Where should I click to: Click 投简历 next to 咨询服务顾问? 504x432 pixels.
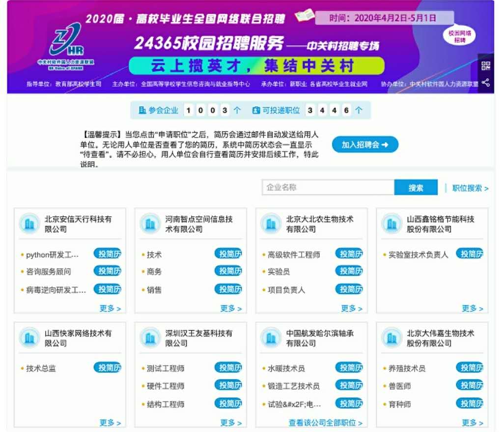(108, 271)
